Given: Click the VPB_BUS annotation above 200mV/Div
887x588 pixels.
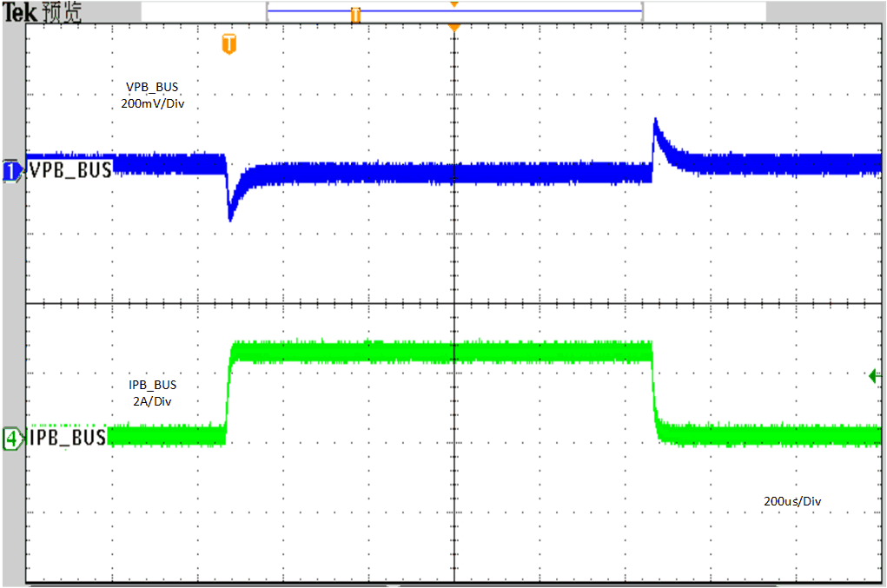Looking at the screenshot, I should coord(153,87).
